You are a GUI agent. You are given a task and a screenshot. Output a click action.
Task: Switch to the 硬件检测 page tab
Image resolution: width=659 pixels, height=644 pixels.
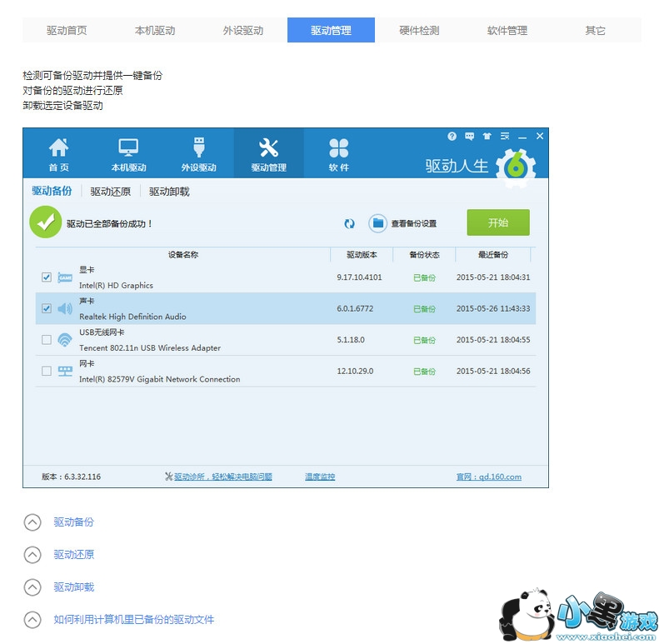click(419, 30)
